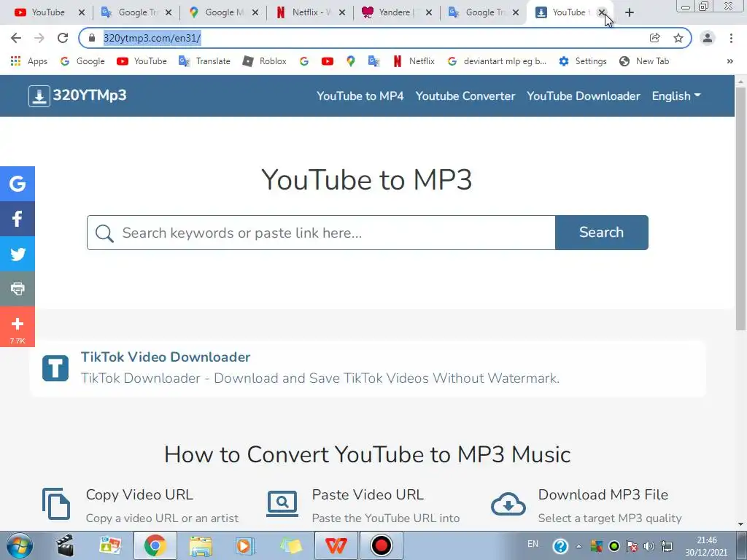Image resolution: width=747 pixels, height=560 pixels.
Task: Open the Roblox bookmark
Action: click(x=264, y=61)
